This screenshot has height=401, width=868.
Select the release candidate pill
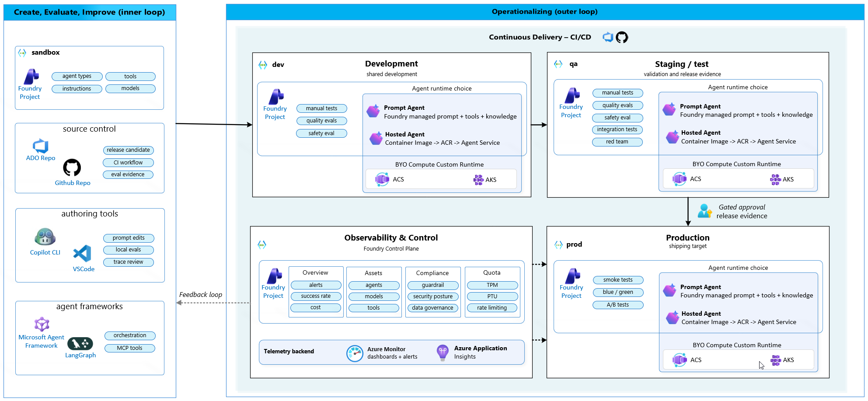pyautogui.click(x=128, y=150)
